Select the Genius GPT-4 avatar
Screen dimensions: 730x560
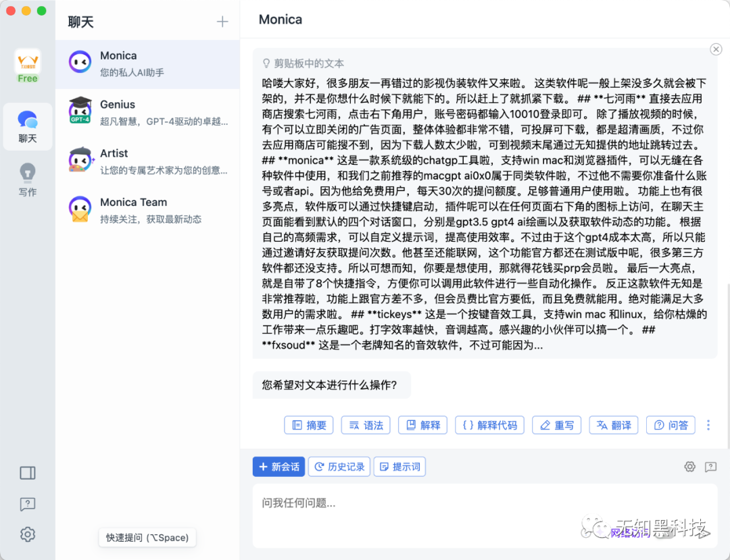point(80,110)
